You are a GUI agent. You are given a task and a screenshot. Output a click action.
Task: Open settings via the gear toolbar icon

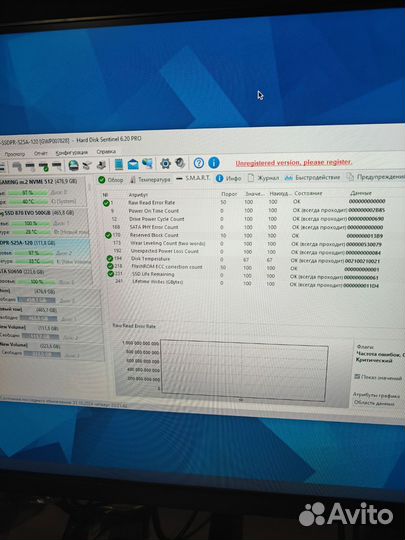tap(166, 163)
